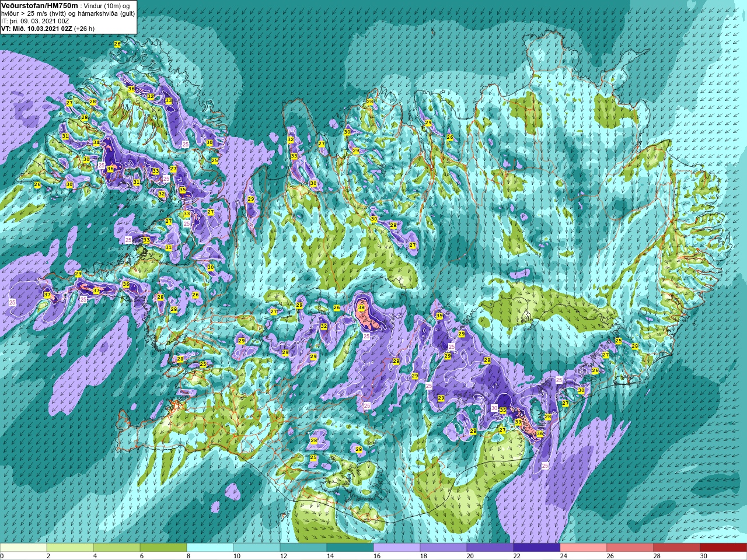Select the 'IT: þri. 09. 03. 2021 00Z' line
The image size is (747, 560).
click(36, 21)
